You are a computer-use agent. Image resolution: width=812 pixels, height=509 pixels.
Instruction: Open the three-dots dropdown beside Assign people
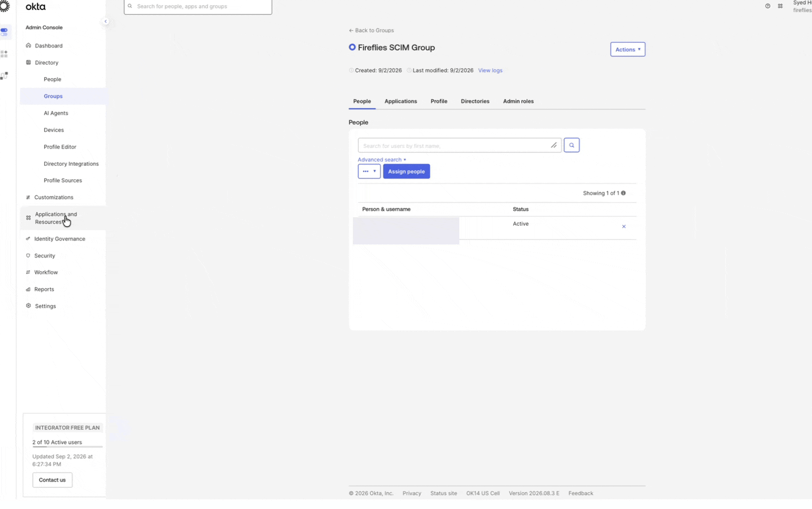(369, 172)
